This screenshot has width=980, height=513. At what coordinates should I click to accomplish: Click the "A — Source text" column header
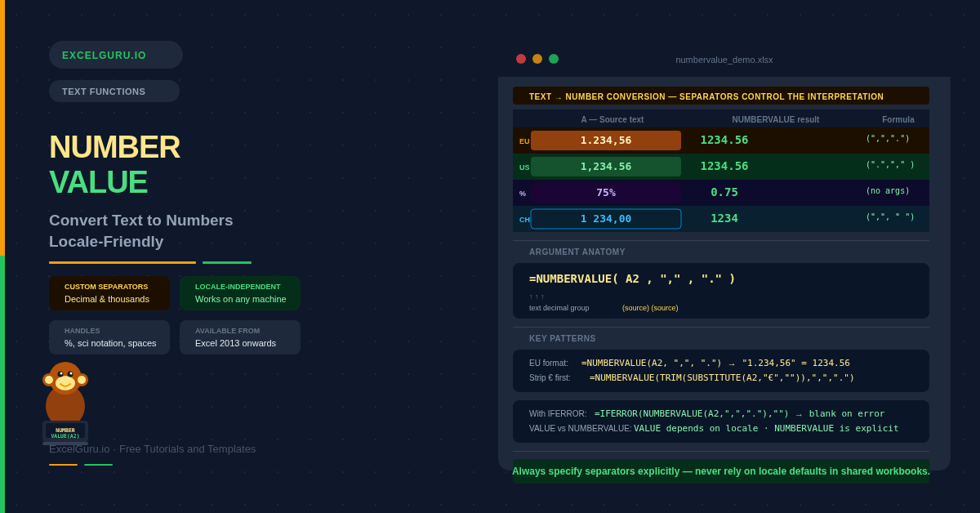pyautogui.click(x=612, y=119)
